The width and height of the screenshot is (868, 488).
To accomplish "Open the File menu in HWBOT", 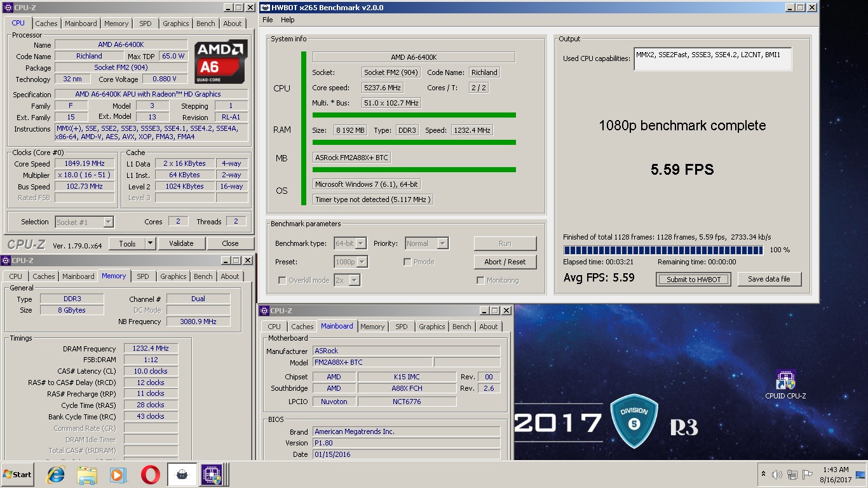I will (268, 20).
